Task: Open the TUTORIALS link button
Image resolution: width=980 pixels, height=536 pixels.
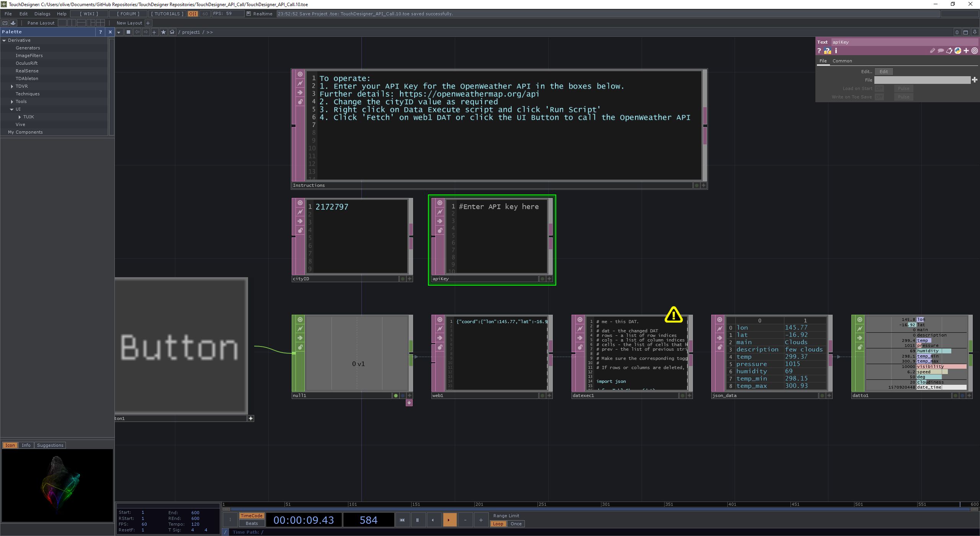Action: pyautogui.click(x=167, y=14)
